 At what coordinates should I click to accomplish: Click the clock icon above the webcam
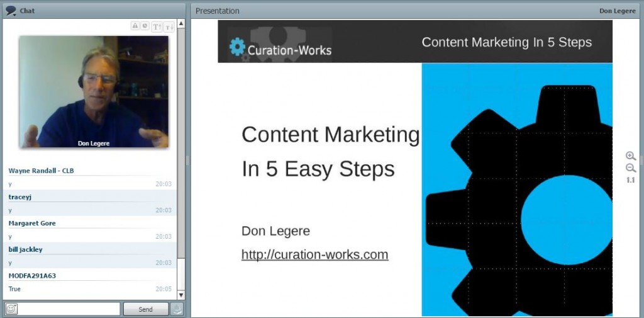pyautogui.click(x=145, y=26)
